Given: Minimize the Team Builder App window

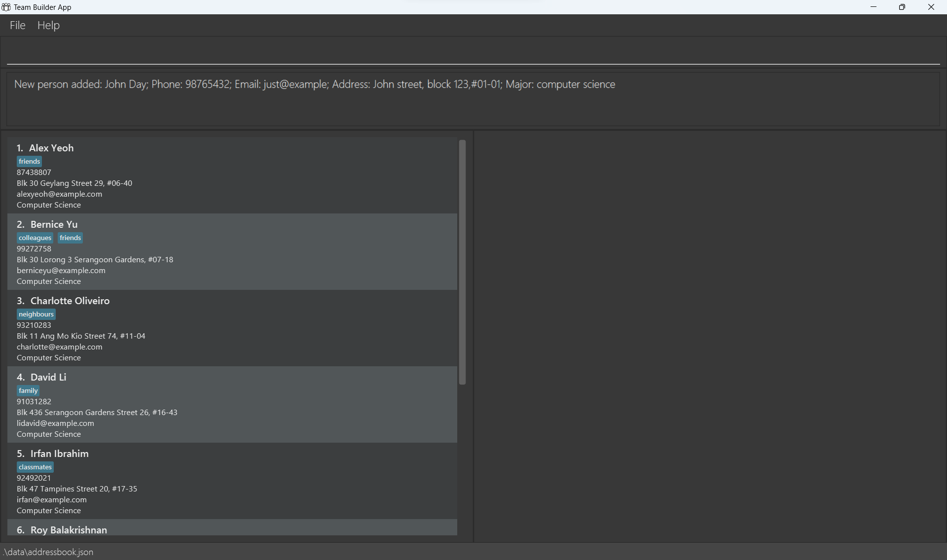Looking at the screenshot, I should [874, 7].
